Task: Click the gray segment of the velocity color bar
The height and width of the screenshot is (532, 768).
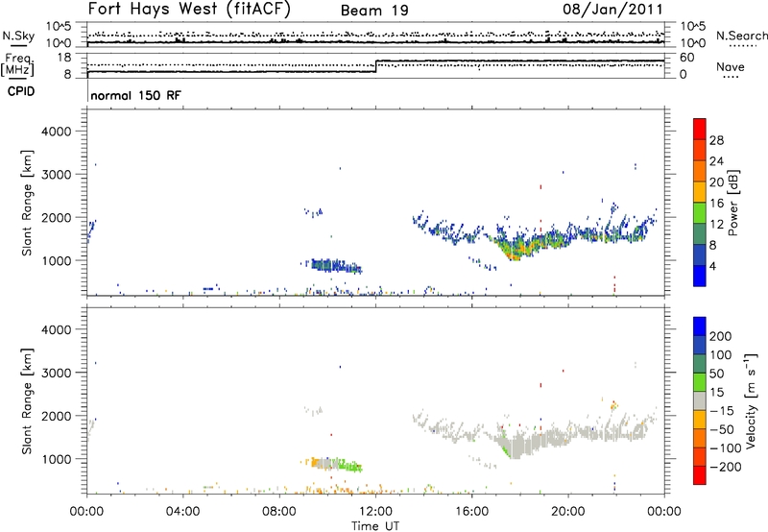Action: 700,401
